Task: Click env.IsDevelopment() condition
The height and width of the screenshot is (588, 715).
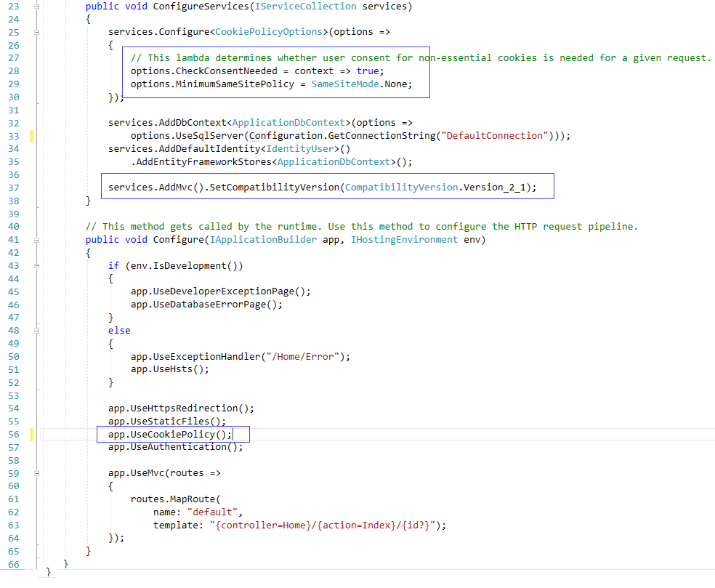Action: (x=184, y=266)
